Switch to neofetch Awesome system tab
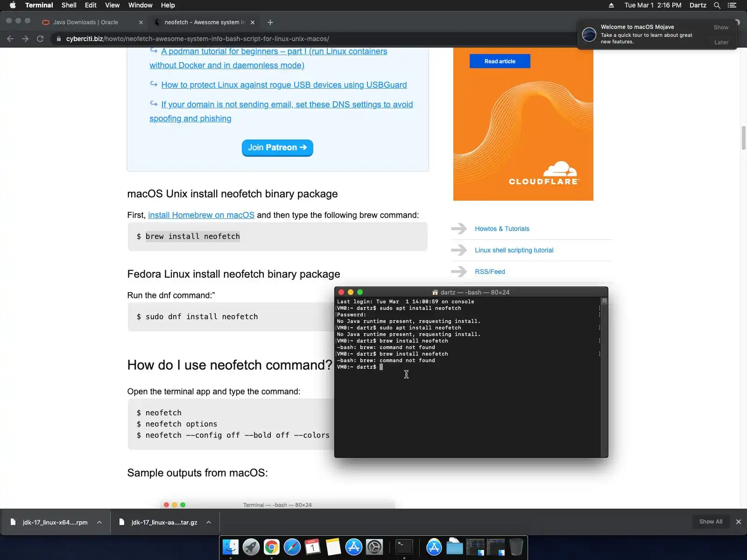This screenshot has height=560, width=747. point(204,22)
